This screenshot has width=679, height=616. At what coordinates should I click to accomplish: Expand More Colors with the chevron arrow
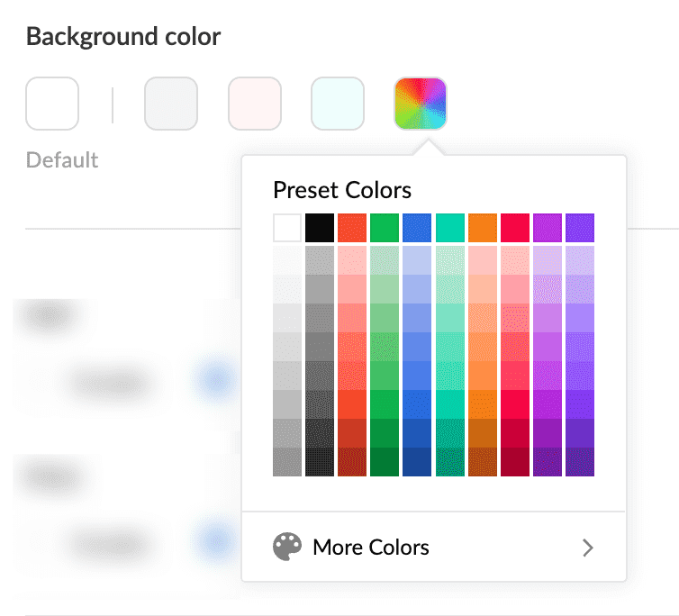pos(587,548)
